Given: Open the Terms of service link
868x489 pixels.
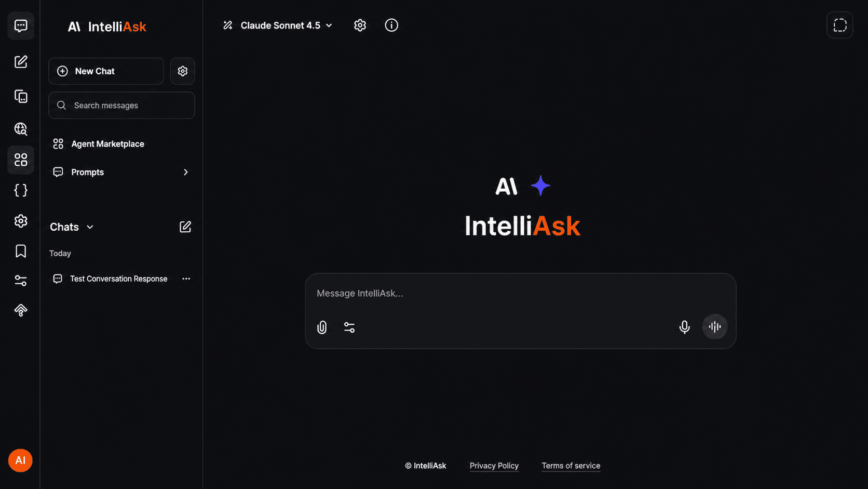Looking at the screenshot, I should pos(571,466).
